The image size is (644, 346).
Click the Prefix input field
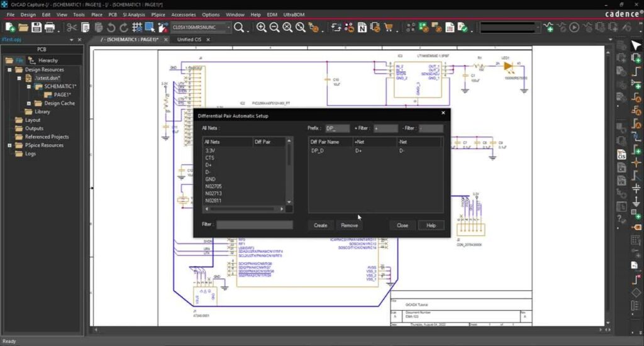pyautogui.click(x=338, y=128)
